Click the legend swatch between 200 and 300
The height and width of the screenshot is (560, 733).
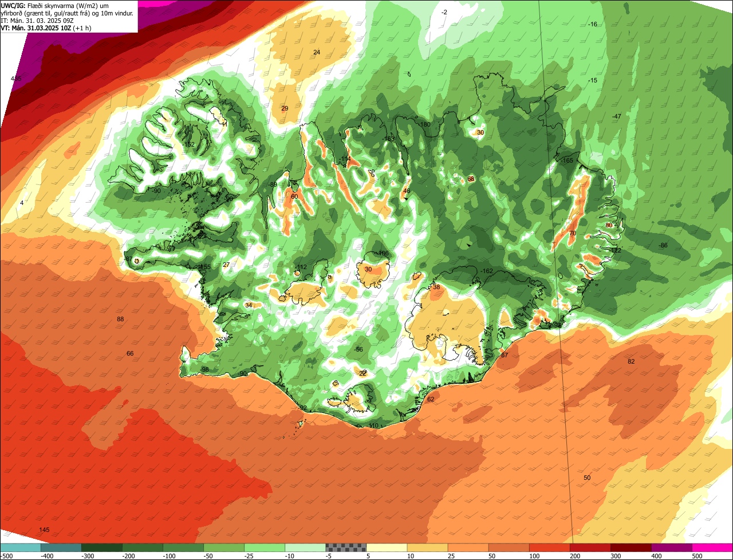[590, 547]
